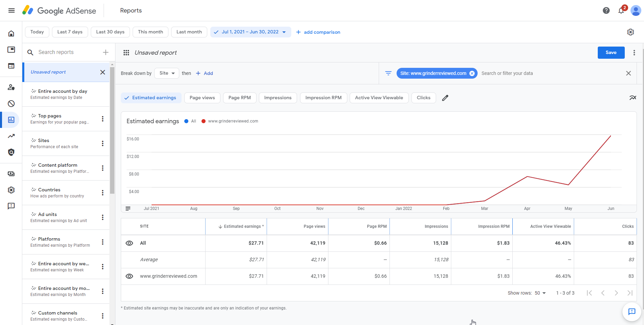
Task: Edit metrics with the pencil icon
Action: pyautogui.click(x=445, y=98)
